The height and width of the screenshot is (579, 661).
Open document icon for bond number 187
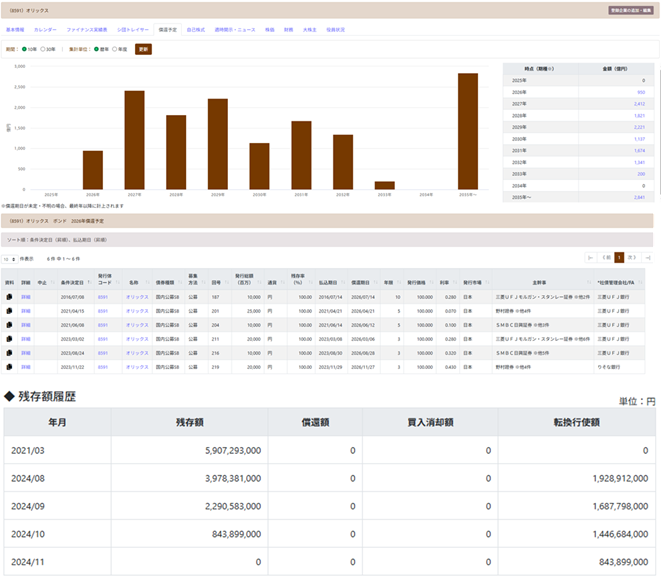click(x=9, y=297)
